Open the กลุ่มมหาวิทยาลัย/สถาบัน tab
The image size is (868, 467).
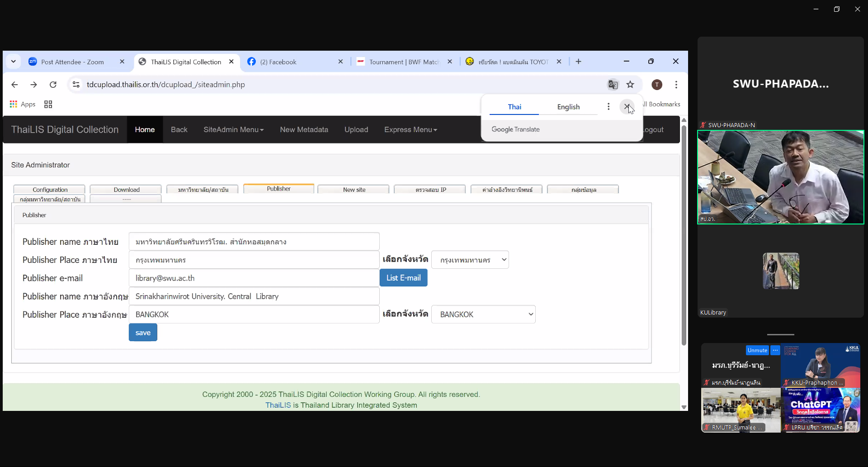50,199
